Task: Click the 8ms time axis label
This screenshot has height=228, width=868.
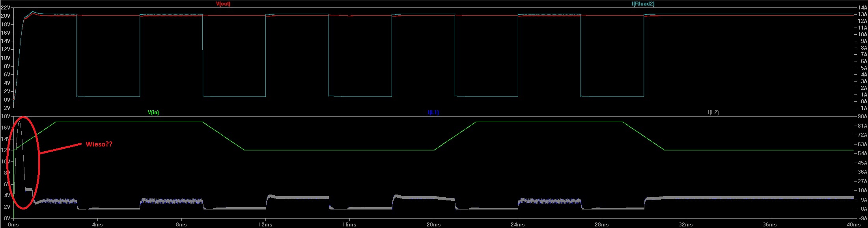Action: pyautogui.click(x=181, y=224)
